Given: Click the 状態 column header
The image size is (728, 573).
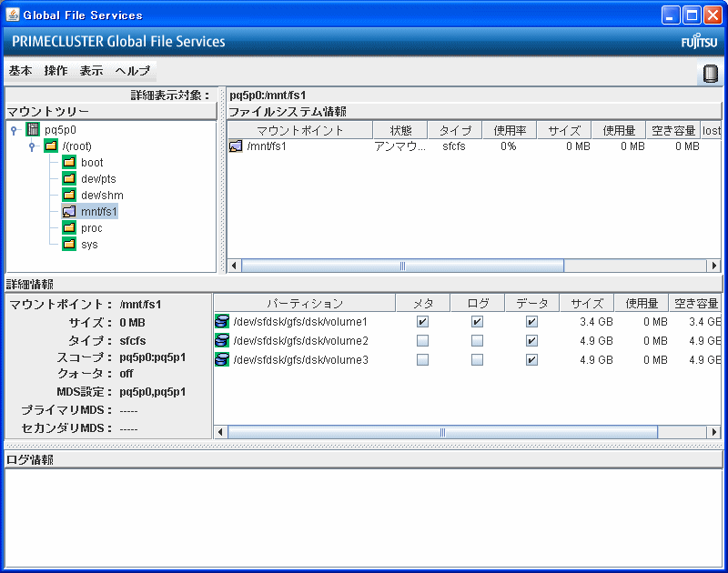Looking at the screenshot, I should 400,130.
